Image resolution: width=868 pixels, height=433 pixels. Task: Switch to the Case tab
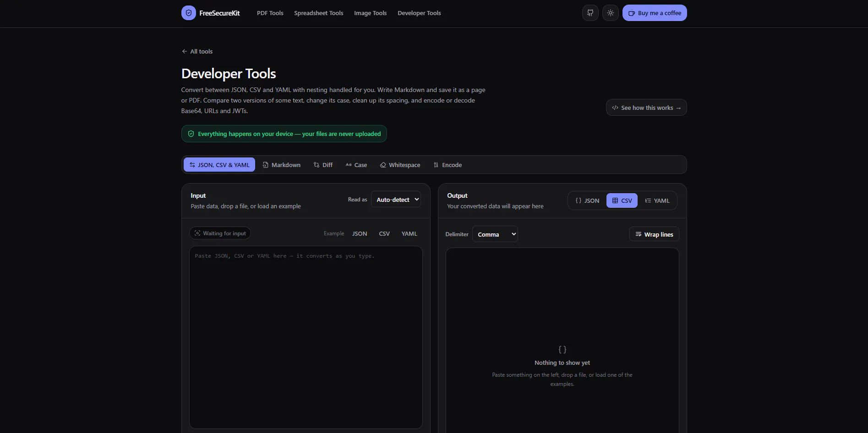(356, 165)
